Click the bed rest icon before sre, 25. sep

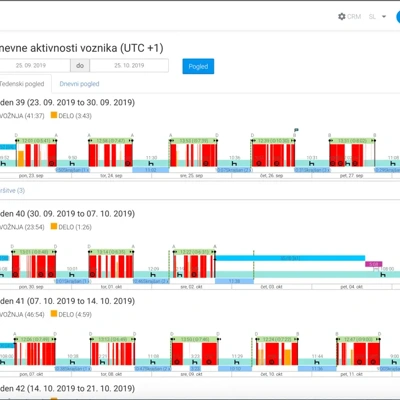click(x=151, y=163)
